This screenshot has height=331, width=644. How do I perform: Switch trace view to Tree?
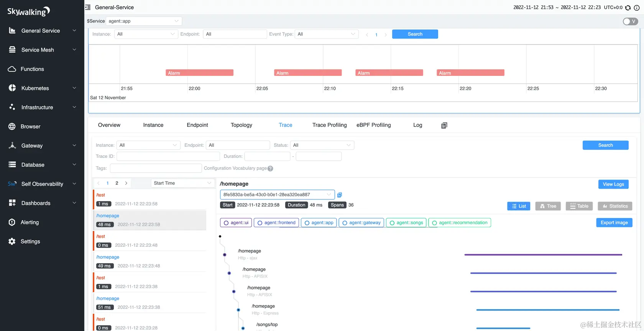click(x=548, y=206)
